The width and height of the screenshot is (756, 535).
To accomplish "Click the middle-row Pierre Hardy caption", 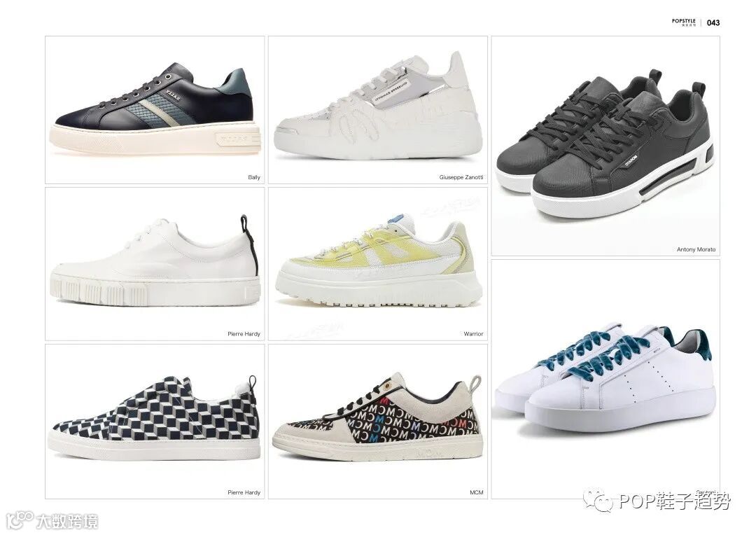I will tap(244, 334).
